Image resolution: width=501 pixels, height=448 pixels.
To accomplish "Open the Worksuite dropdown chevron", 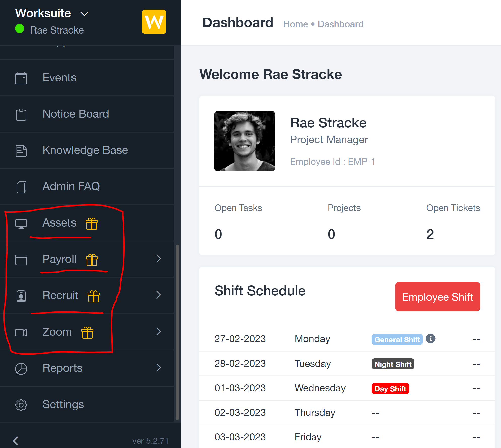I will click(84, 14).
